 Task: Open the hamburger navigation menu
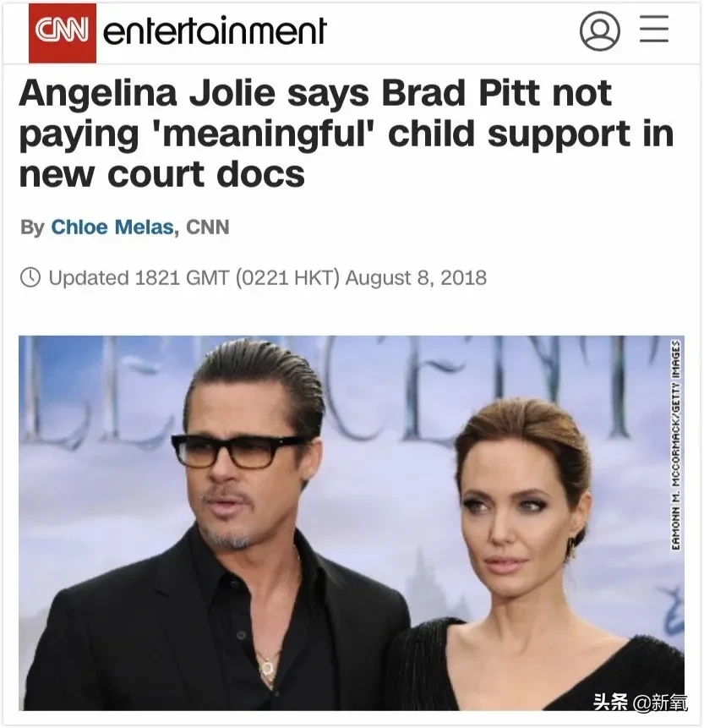coord(654,29)
